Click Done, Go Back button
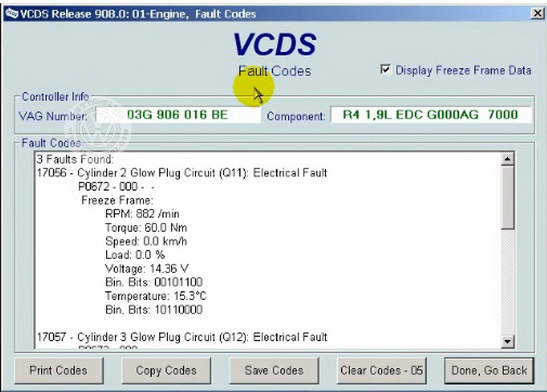Screen dimensions: 547x392 click(x=489, y=370)
